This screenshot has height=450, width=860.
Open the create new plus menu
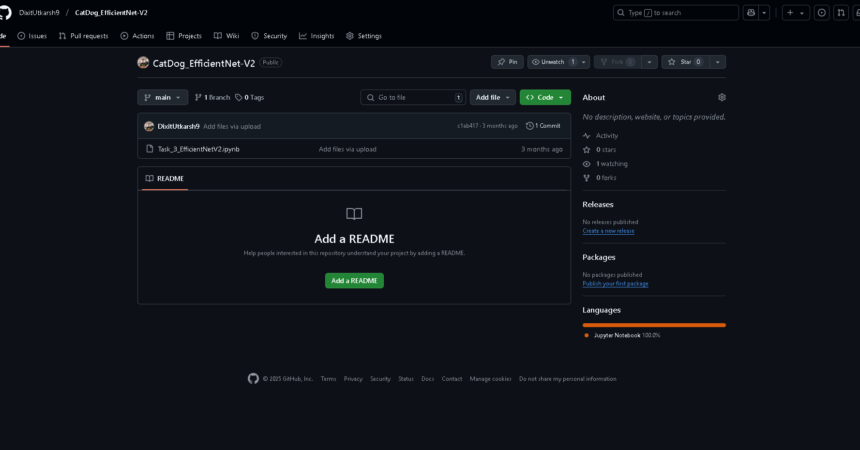click(795, 13)
